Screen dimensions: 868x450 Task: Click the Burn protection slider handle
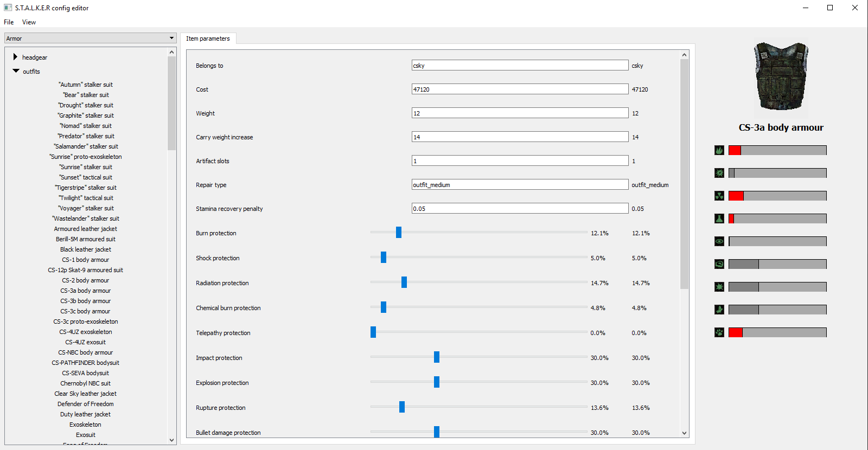tap(399, 233)
